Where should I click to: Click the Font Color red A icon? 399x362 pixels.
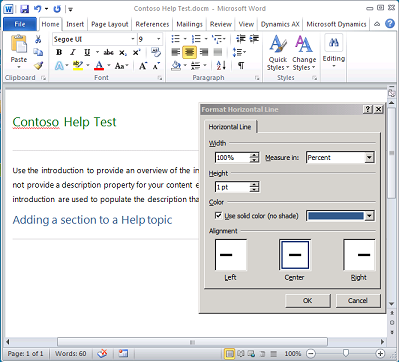[99, 66]
